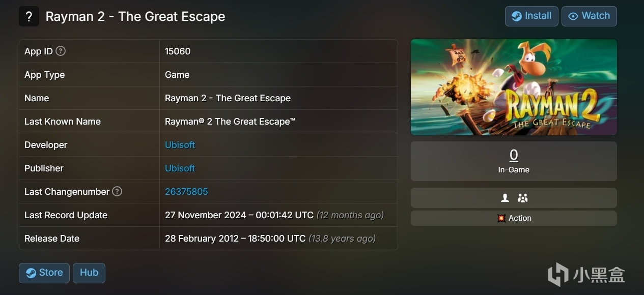
Task: Click the page title Rayman 2 - The Great Escape
Action: pyautogui.click(x=135, y=16)
